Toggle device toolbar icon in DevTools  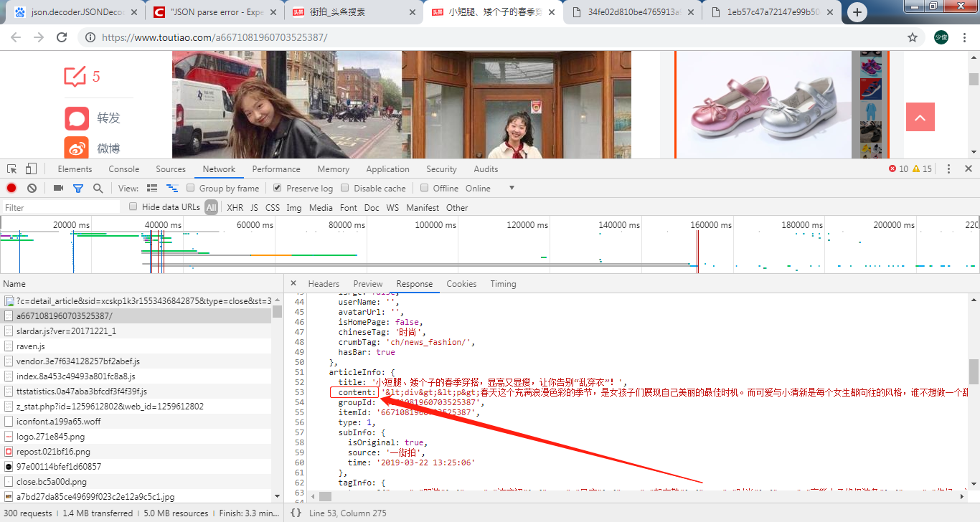click(x=31, y=169)
